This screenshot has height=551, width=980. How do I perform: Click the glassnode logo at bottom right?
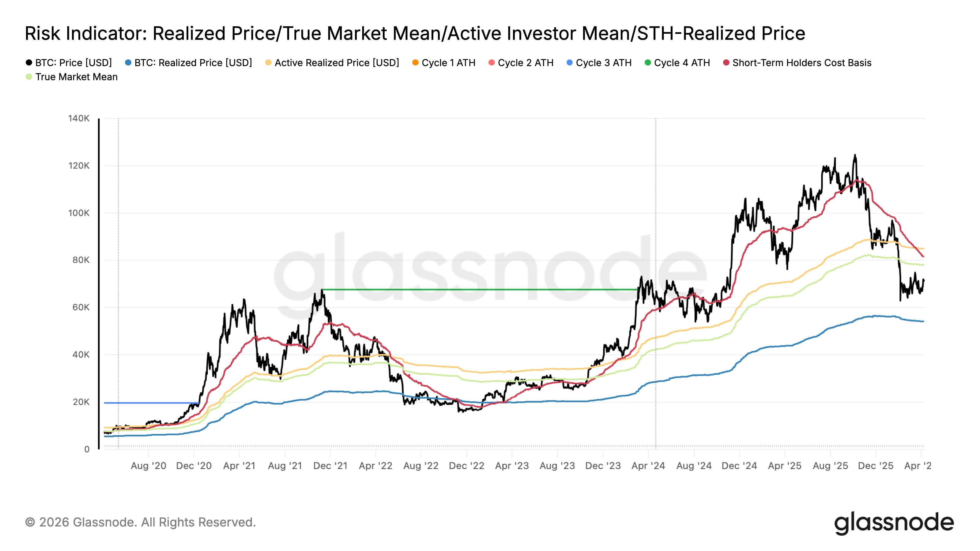tap(894, 523)
